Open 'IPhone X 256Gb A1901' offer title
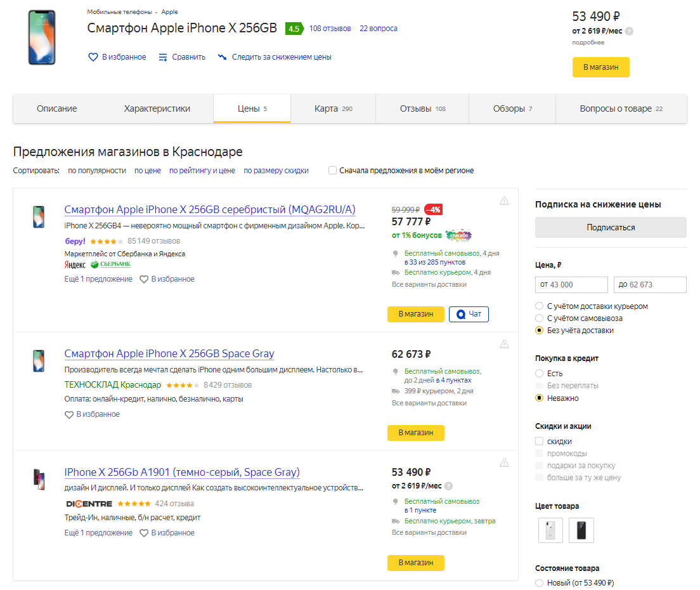The image size is (700, 590). click(x=182, y=472)
